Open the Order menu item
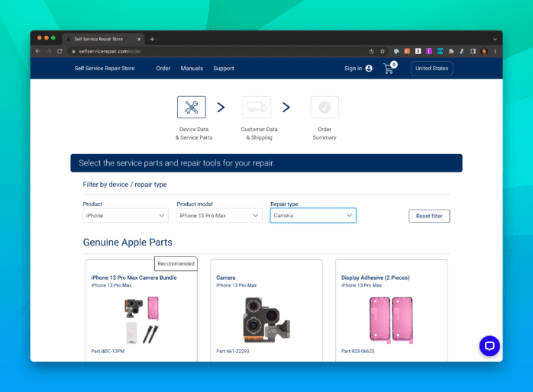Image resolution: width=533 pixels, height=392 pixels. [x=163, y=69]
